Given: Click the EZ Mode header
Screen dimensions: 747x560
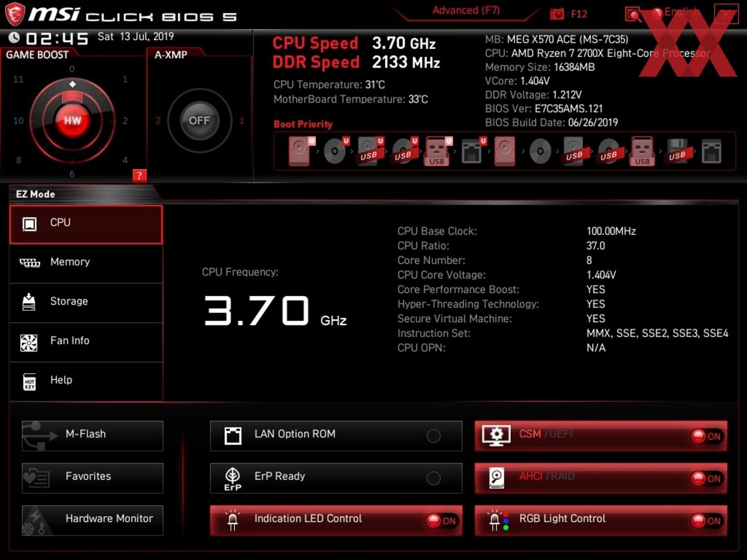Looking at the screenshot, I should click(36, 194).
